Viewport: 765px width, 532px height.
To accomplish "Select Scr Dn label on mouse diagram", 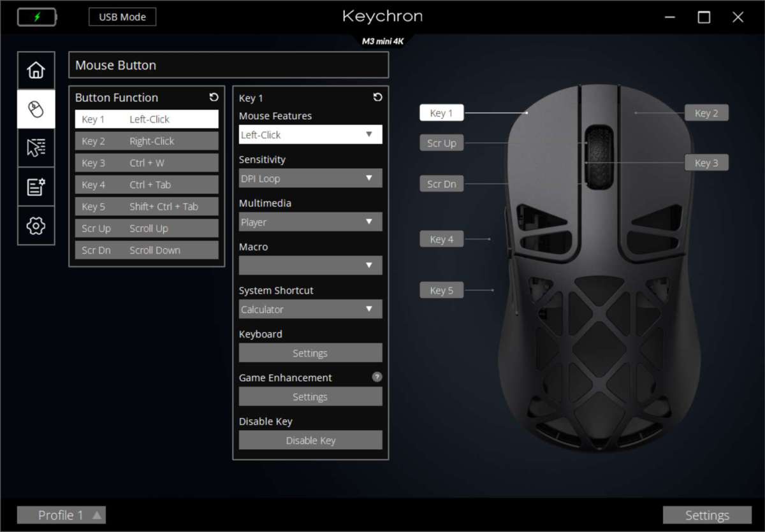I will [x=441, y=184].
